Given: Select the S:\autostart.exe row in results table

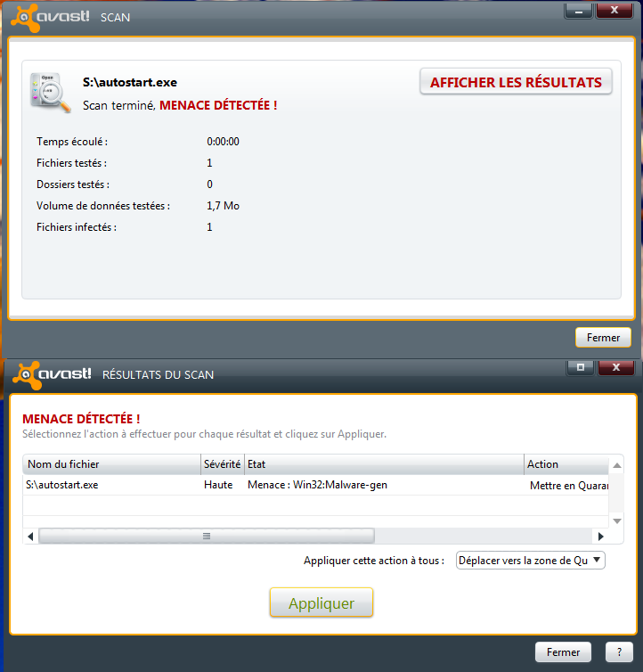Looking at the screenshot, I should tap(316, 485).
